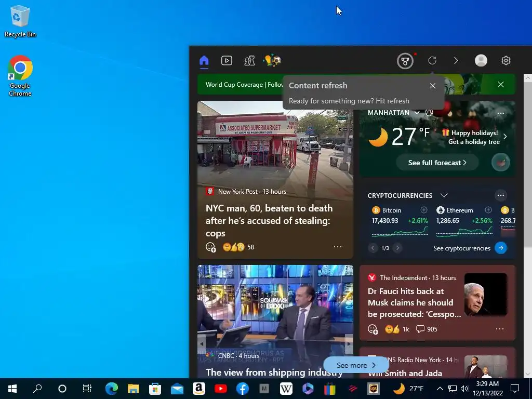Open Facebook shortcut on taskbar
This screenshot has width=532, height=399.
[x=242, y=389]
